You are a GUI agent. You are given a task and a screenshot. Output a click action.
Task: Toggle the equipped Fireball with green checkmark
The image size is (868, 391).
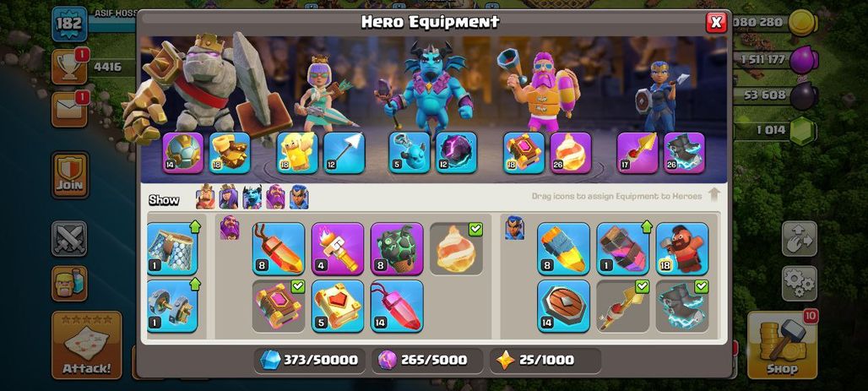pyautogui.click(x=456, y=248)
